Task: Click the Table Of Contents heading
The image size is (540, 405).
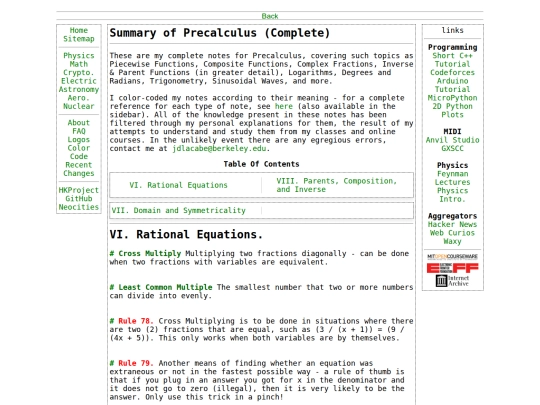Action: click(261, 164)
